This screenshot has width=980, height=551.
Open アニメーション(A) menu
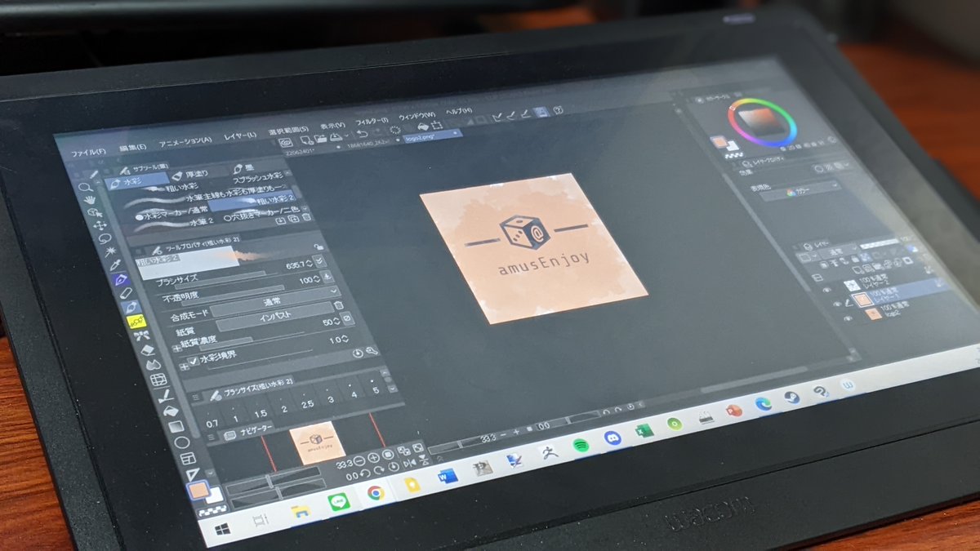tap(185, 141)
